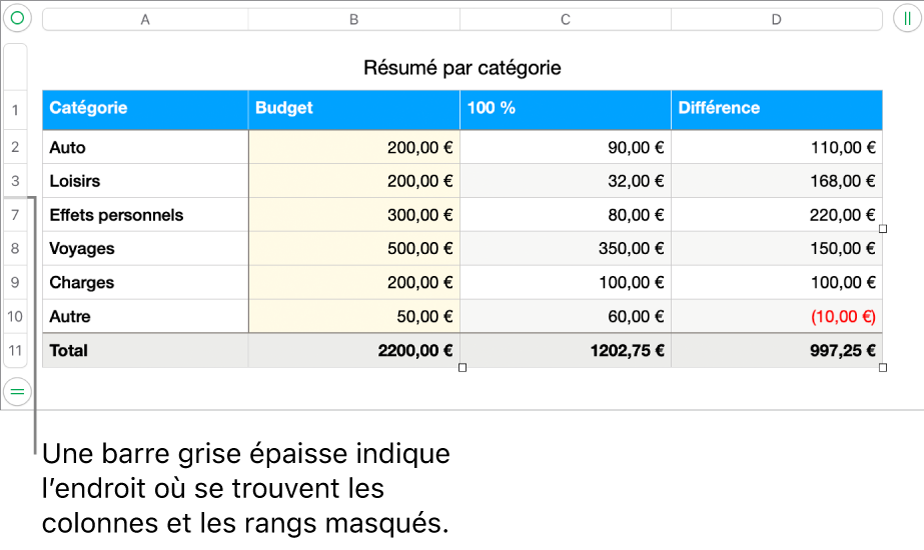The image size is (924, 550).
Task: Select column C header
Action: tap(565, 19)
